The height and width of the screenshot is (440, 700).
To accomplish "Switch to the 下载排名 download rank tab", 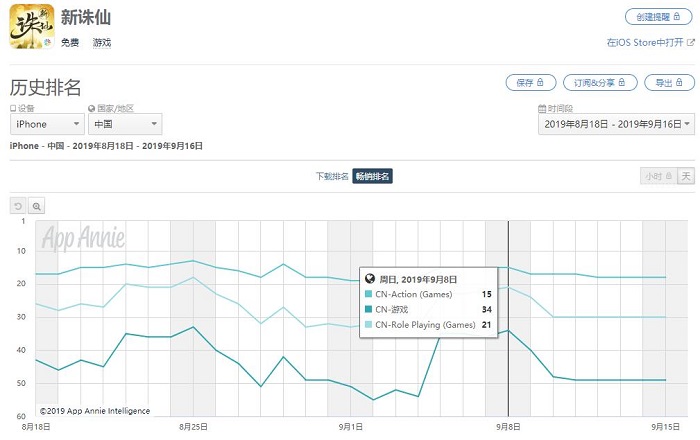I will coord(332,176).
